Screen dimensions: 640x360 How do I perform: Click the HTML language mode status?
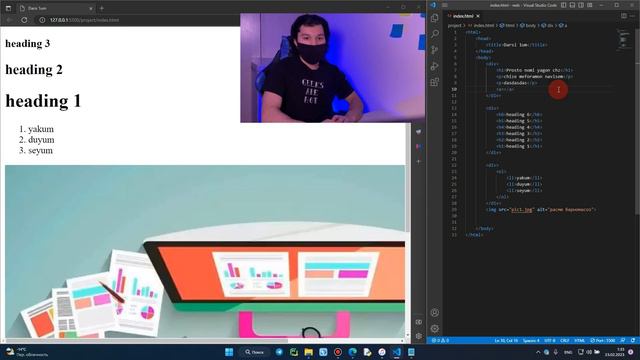(x=579, y=340)
